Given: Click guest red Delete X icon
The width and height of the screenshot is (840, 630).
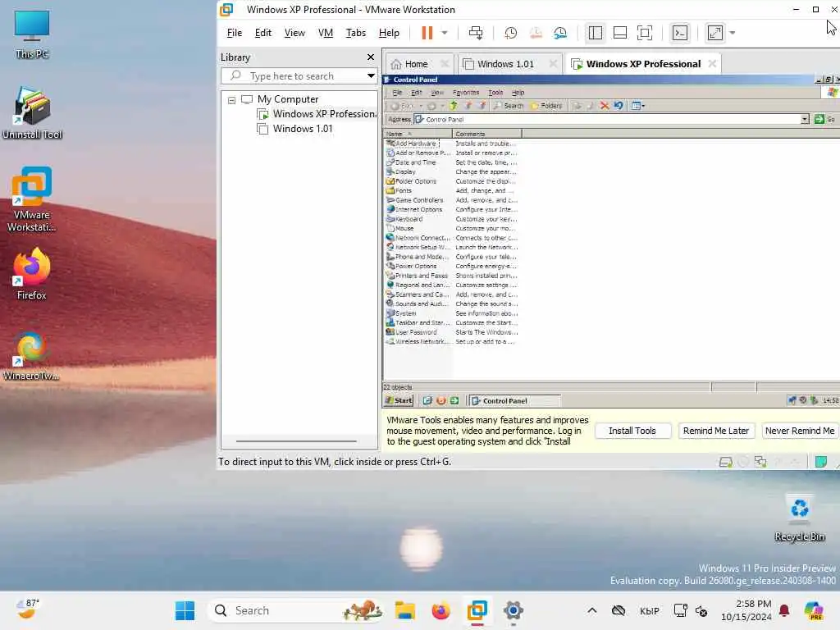Looking at the screenshot, I should click(605, 106).
